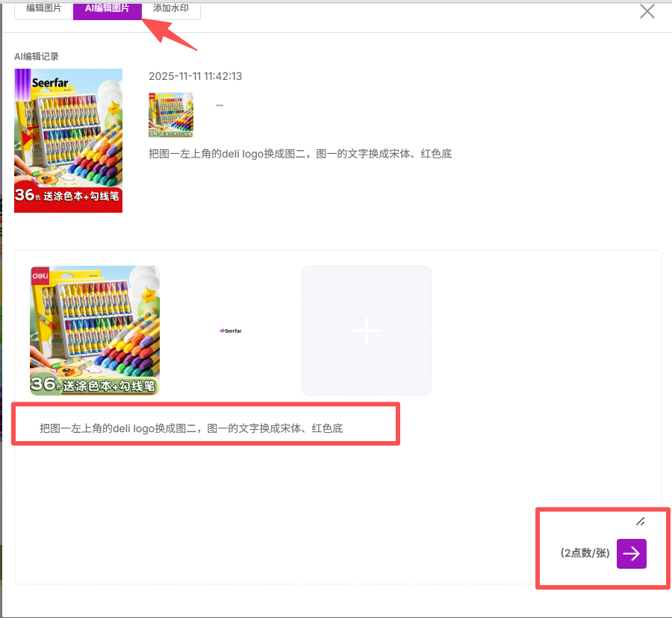
Task: Click the red 36色 banner on result image
Action: (68, 197)
